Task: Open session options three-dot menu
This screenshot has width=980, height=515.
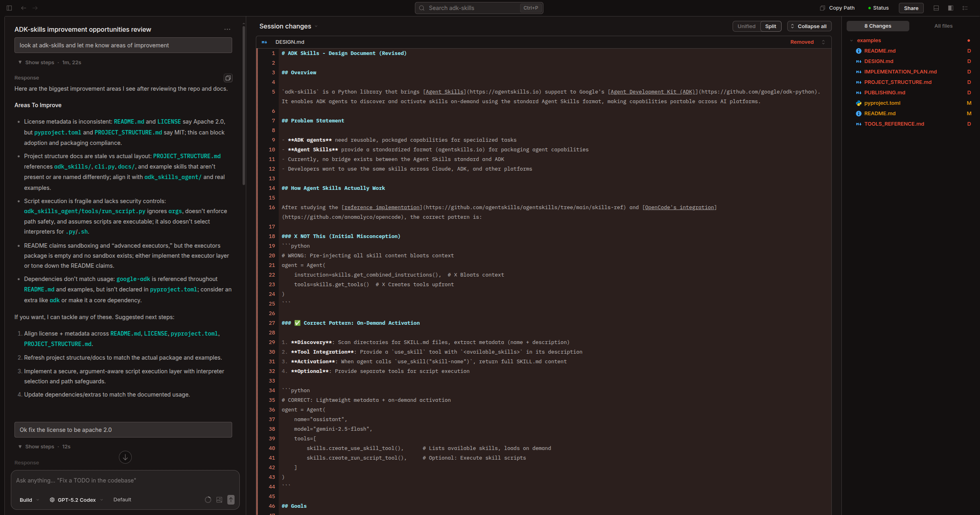Action: point(227,29)
